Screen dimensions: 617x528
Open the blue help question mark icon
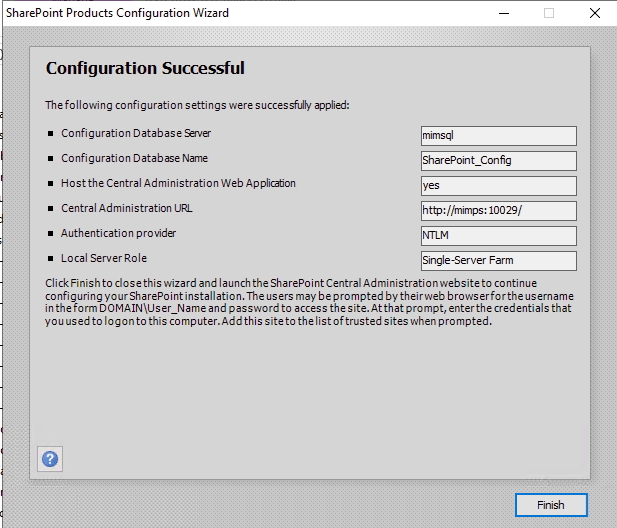click(x=50, y=459)
